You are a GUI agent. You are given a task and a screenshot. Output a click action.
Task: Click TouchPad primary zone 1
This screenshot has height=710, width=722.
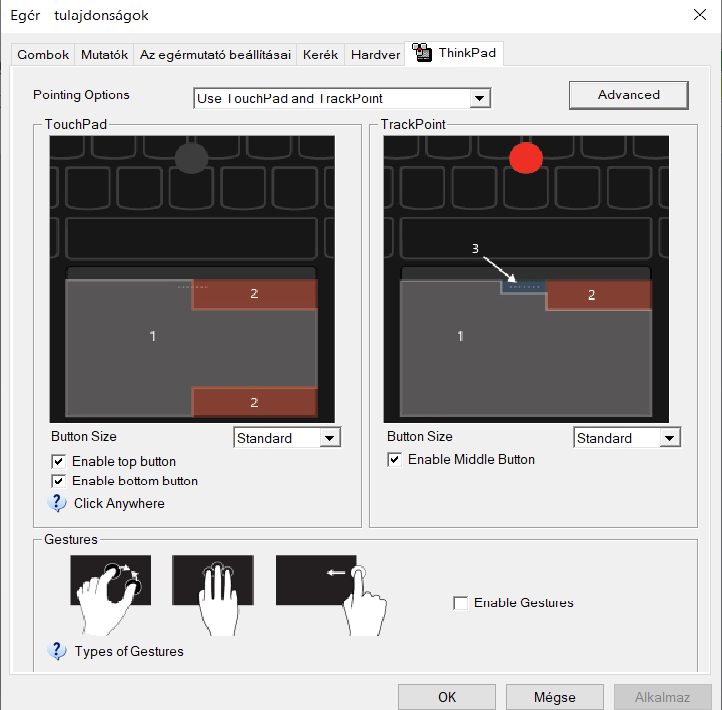[x=152, y=336]
